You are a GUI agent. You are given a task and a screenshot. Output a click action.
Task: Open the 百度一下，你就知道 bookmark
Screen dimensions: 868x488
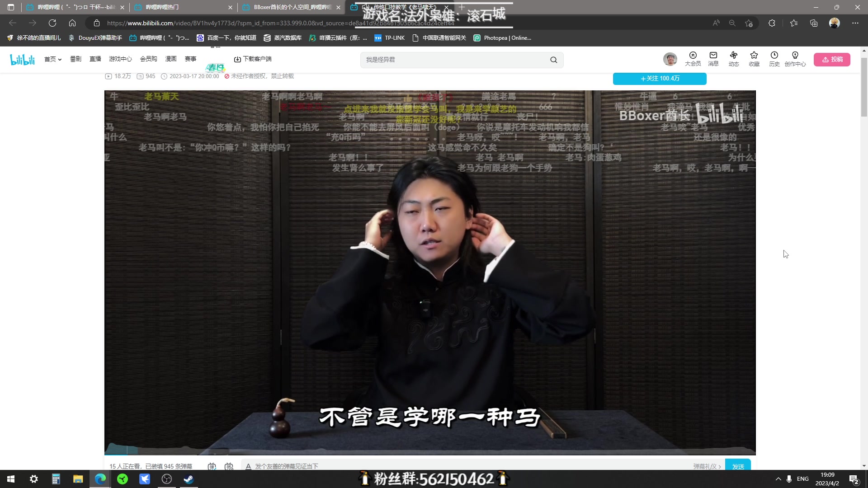(x=226, y=38)
